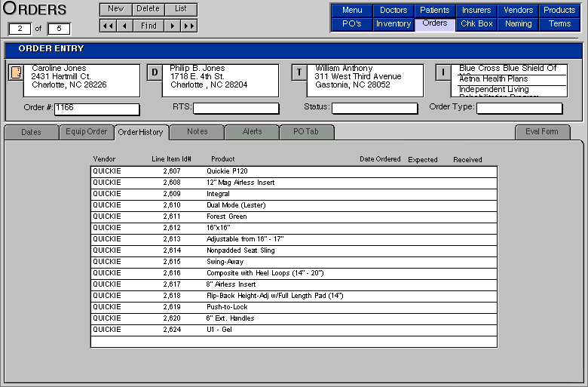Select the 12" Mag Airless Insert row
Screen dimensions: 588x387
pyautogui.click(x=294, y=183)
